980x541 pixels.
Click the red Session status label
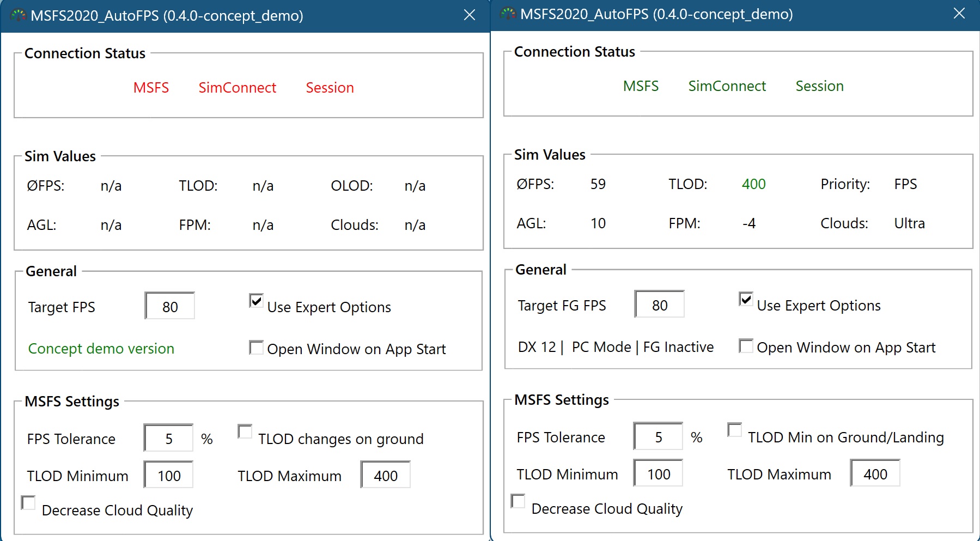click(x=330, y=88)
